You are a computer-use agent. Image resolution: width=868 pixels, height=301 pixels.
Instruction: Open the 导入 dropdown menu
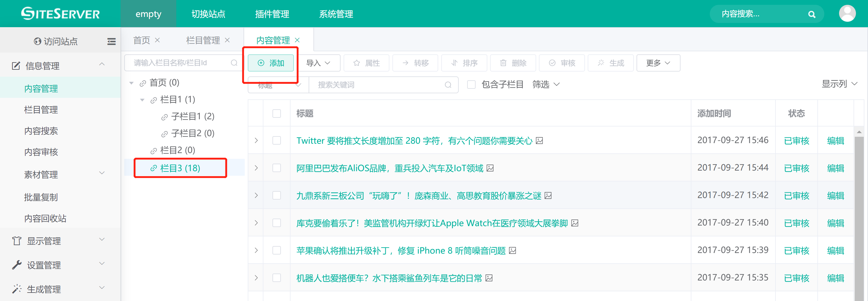coord(318,63)
